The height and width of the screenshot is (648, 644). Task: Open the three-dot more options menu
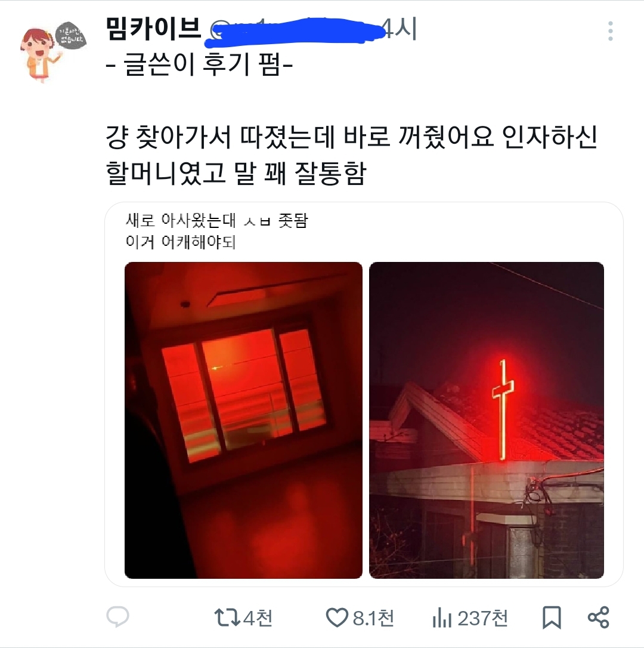pos(610,30)
